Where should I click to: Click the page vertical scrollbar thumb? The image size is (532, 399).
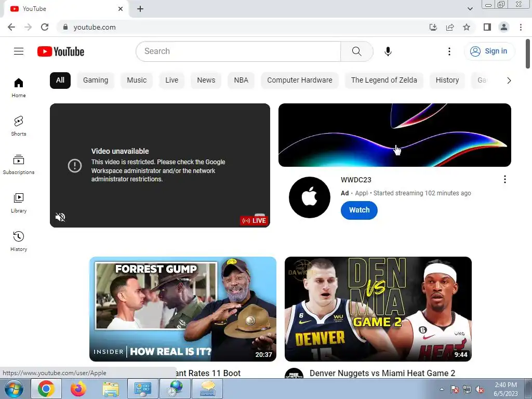(x=528, y=54)
